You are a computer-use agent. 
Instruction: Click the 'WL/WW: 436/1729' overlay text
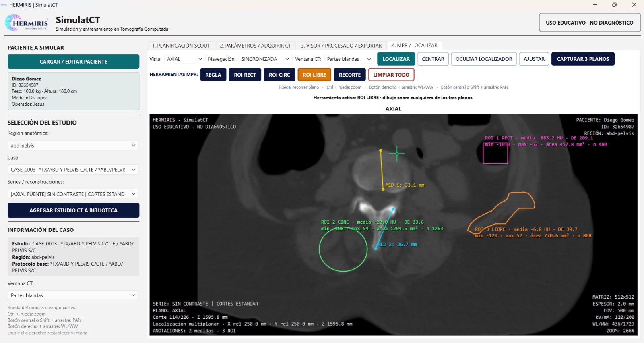613,324
